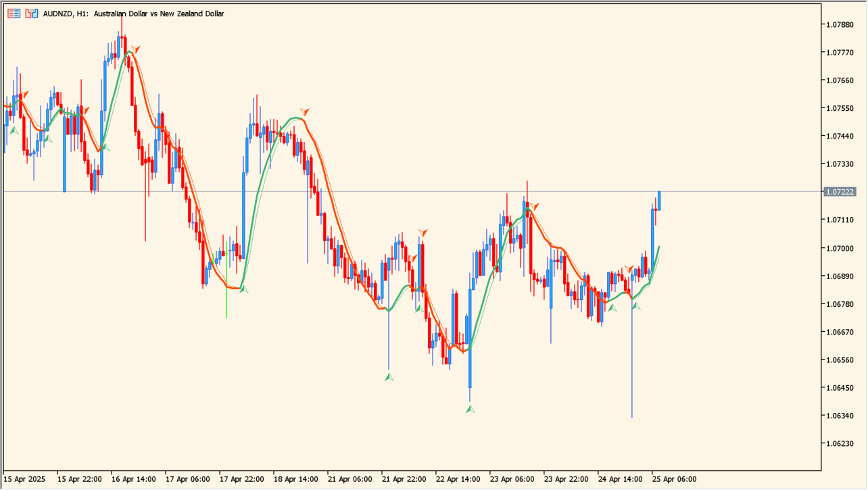Select the current price label 1.07222
Viewport: 868px width, 490px height.
pyautogui.click(x=840, y=192)
